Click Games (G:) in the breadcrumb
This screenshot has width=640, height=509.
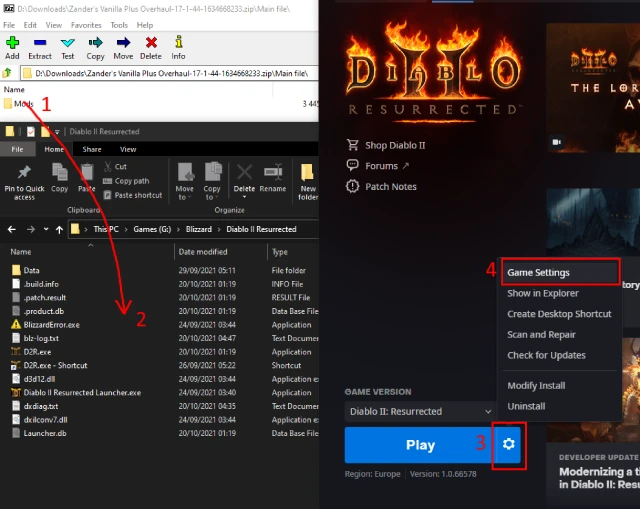coord(152,229)
